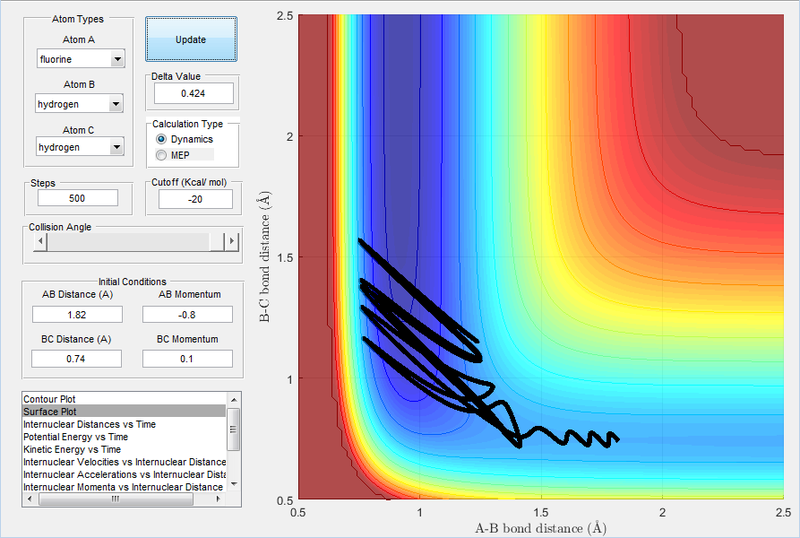The width and height of the screenshot is (800, 538).
Task: Edit the Cutoff field showing -20
Action: (x=195, y=199)
